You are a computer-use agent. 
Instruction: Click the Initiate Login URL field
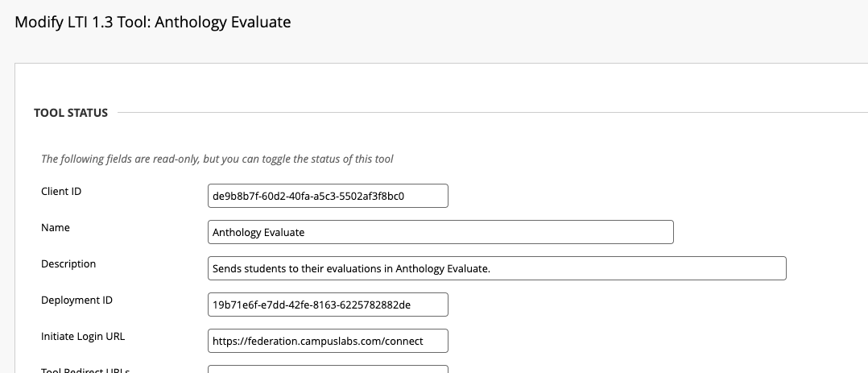(x=328, y=341)
